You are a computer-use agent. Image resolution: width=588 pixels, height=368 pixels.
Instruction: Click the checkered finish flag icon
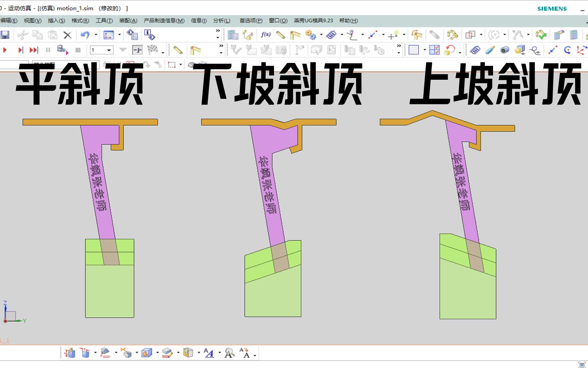pyautogui.click(x=152, y=50)
